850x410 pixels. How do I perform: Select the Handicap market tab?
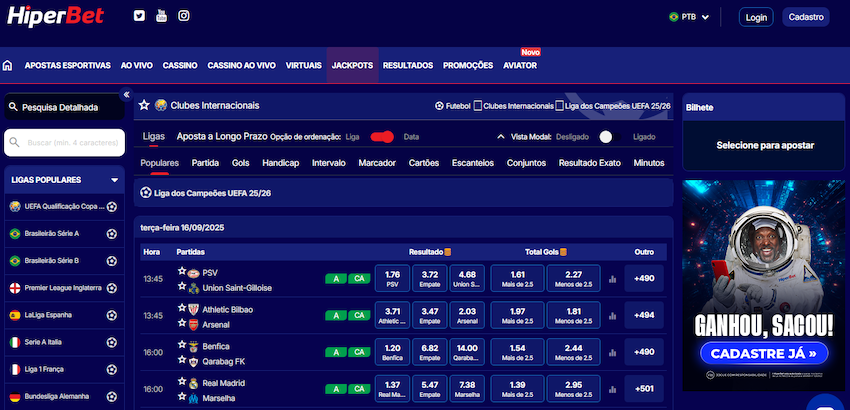pos(280,163)
